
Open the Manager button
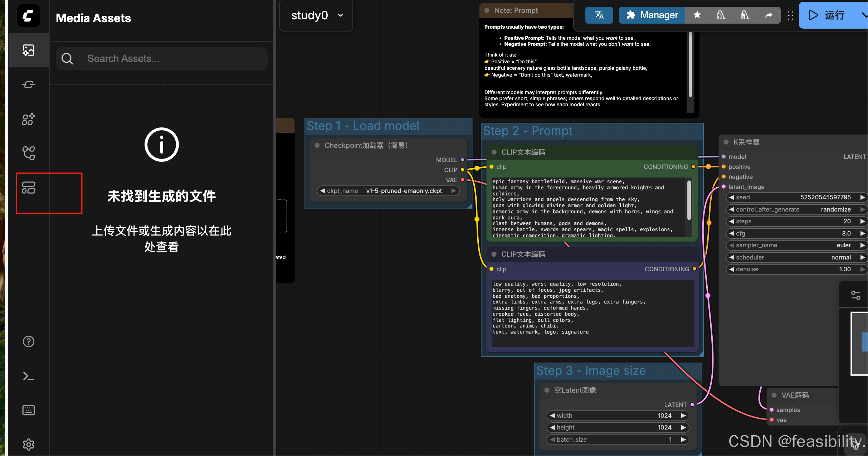[x=652, y=15]
